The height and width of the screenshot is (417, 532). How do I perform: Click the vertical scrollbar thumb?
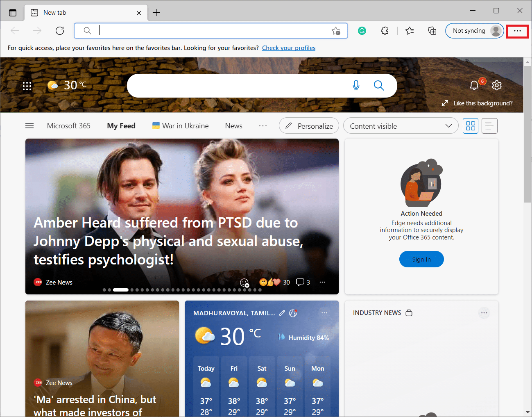pyautogui.click(x=527, y=134)
